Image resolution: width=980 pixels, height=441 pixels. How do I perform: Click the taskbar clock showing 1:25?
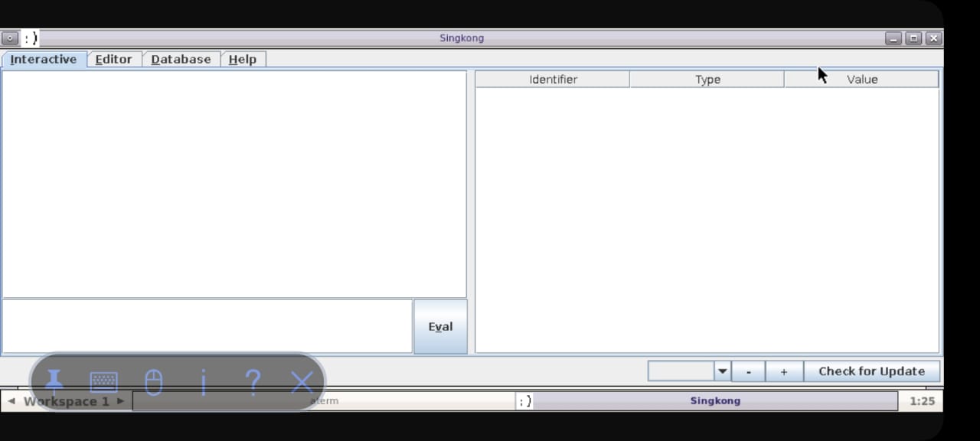coord(922,400)
